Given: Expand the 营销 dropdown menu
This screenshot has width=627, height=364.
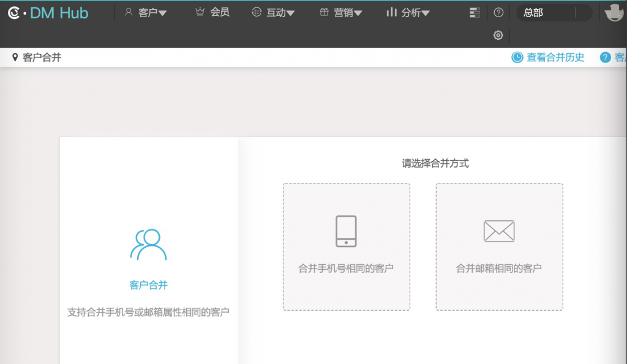Looking at the screenshot, I should coord(342,12).
